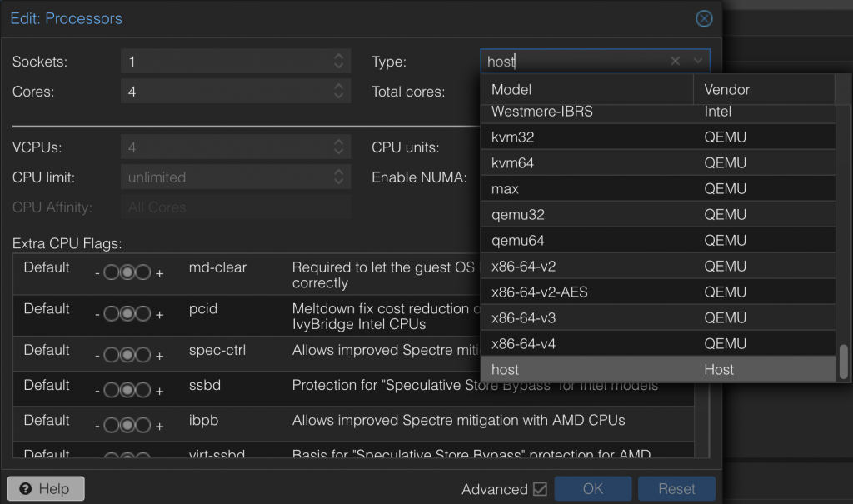Click the CPU model list scrollbar thumb

(x=843, y=361)
